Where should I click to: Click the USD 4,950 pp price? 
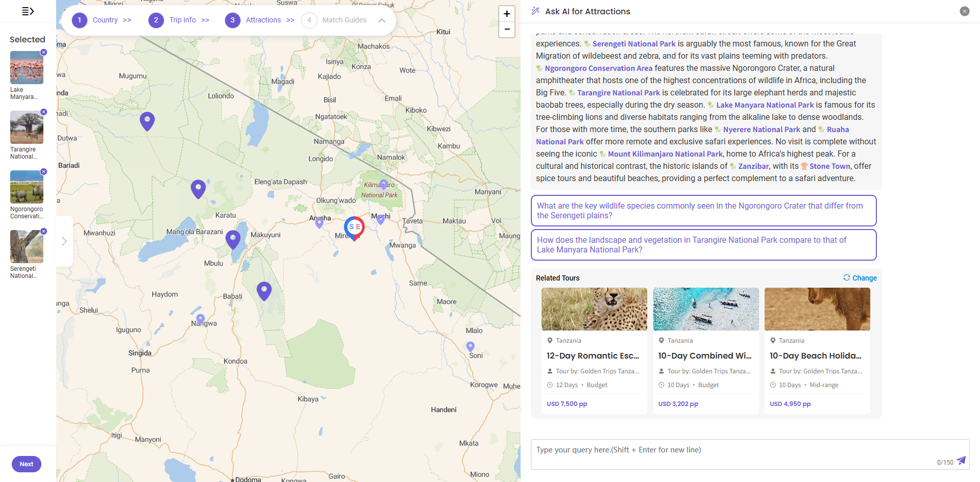click(790, 404)
